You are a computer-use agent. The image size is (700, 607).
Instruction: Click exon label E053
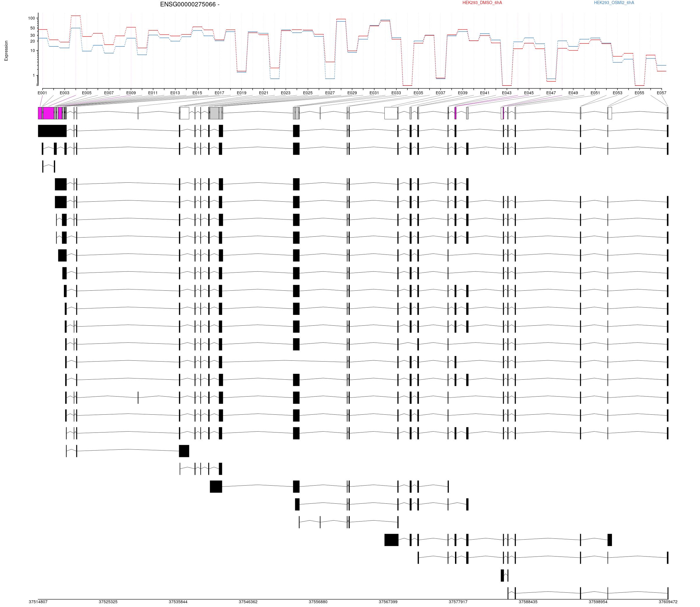point(617,93)
